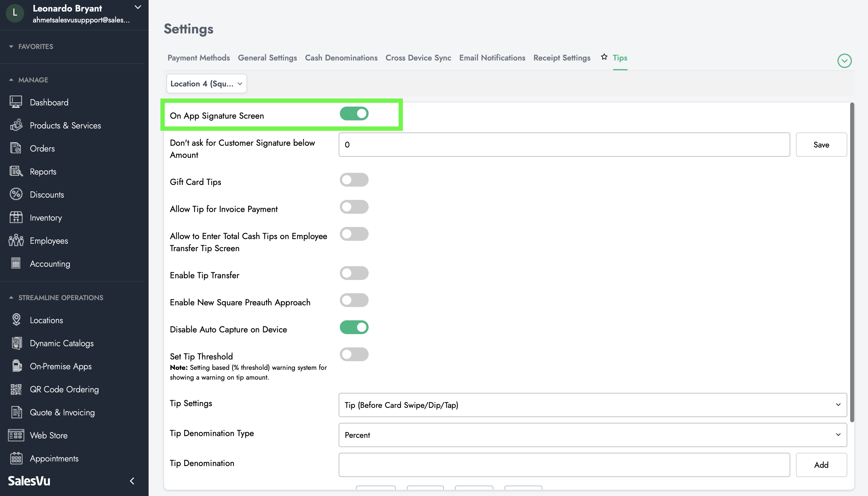Viewport: 868px width, 496px height.
Task: Click the Employees people icon
Action: coord(16,241)
